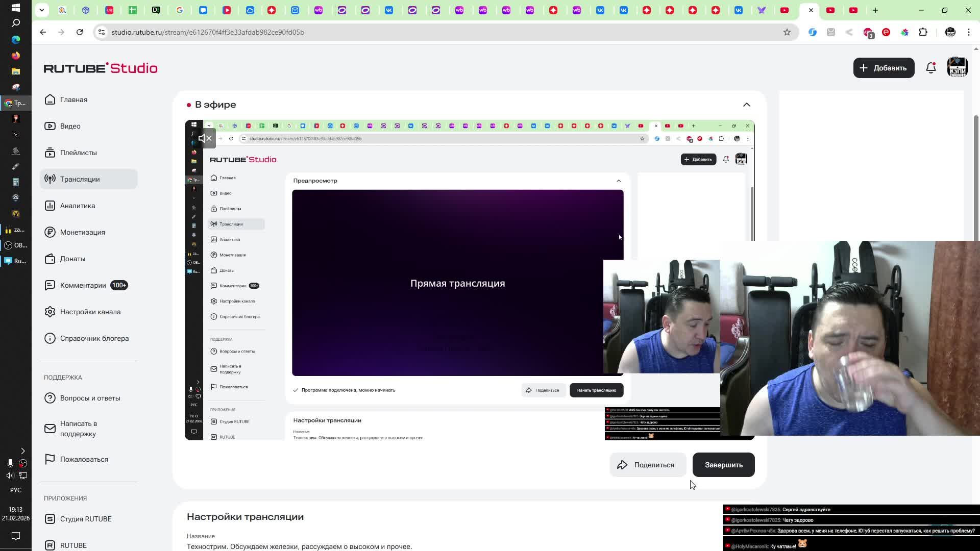
Task: Click Завершить to end the broadcast
Action: [723, 465]
